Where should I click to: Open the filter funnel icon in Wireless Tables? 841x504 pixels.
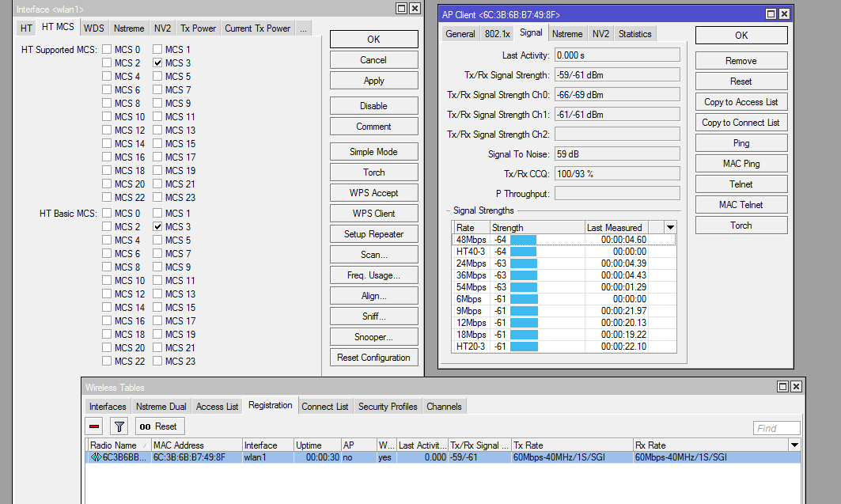[x=119, y=426]
